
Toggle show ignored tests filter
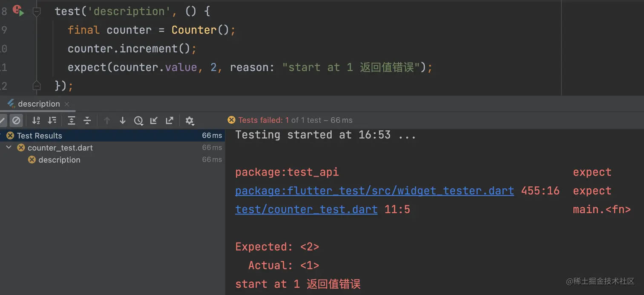coord(16,121)
